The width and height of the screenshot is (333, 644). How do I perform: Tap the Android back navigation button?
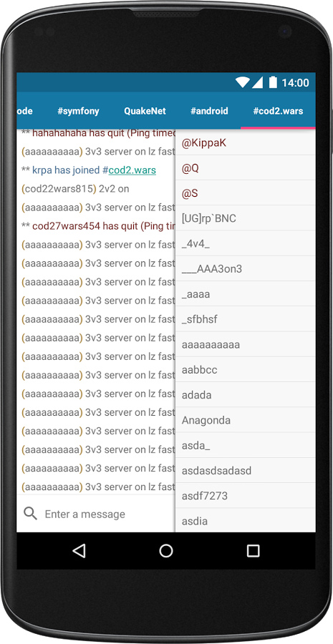(79, 551)
